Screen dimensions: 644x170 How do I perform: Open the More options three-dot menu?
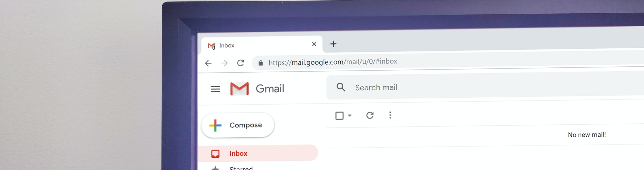(390, 115)
